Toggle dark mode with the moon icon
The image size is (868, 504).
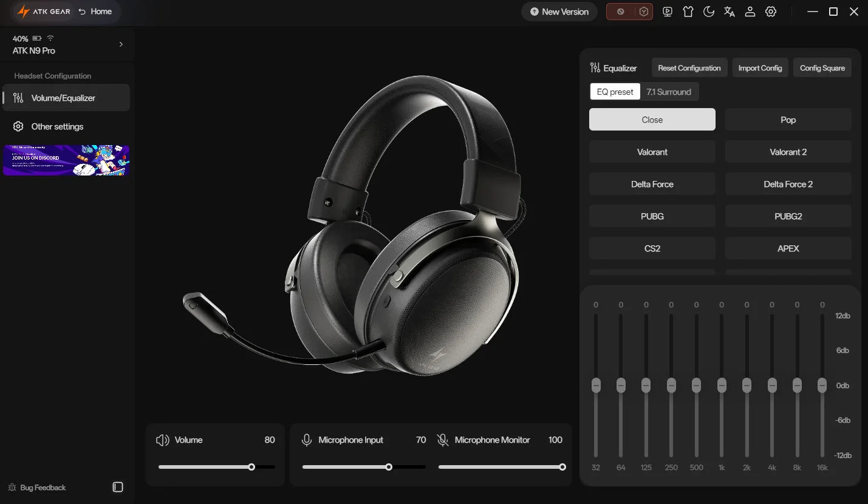[x=708, y=12]
